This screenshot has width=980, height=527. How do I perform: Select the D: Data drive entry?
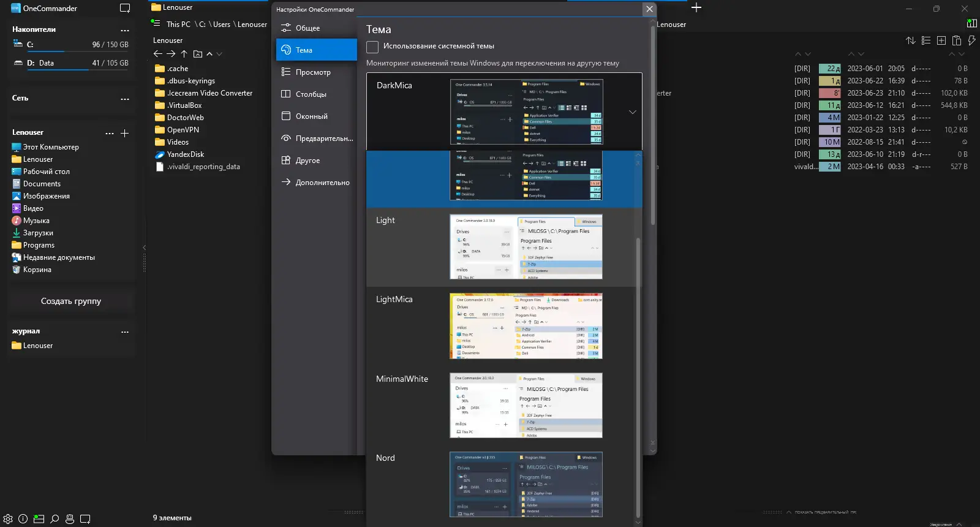point(71,64)
